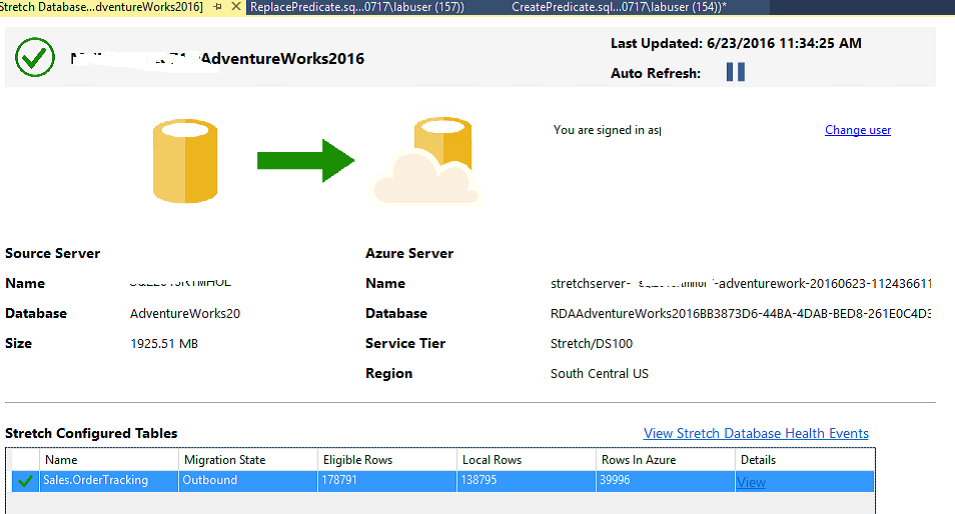Open the View details link for Sales.OrderTracking
This screenshot has height=514, width=955.
(x=751, y=482)
